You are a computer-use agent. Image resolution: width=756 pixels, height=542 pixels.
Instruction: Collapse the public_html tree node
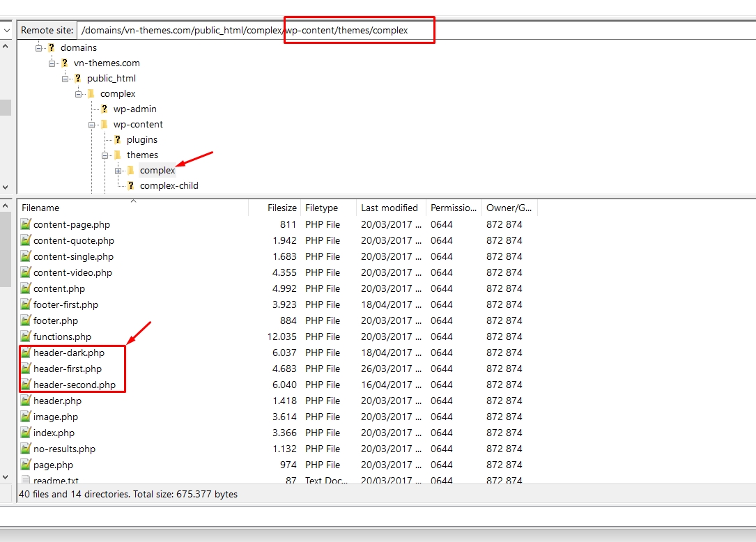pyautogui.click(x=65, y=79)
